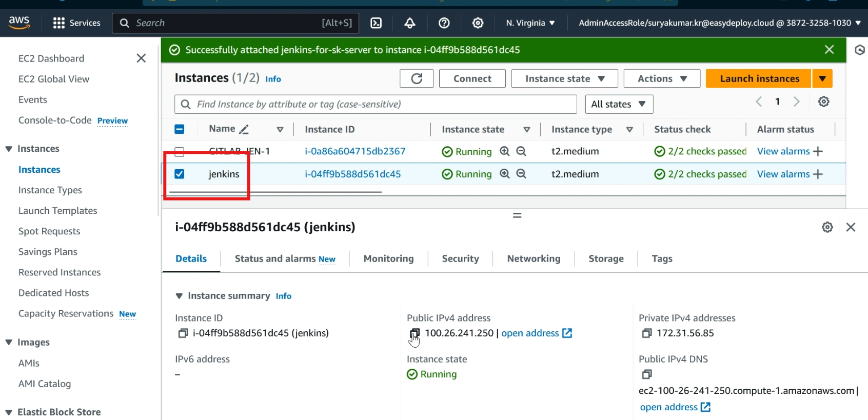Sort by the Instance state column arrow
The height and width of the screenshot is (420, 868).
coord(527,130)
